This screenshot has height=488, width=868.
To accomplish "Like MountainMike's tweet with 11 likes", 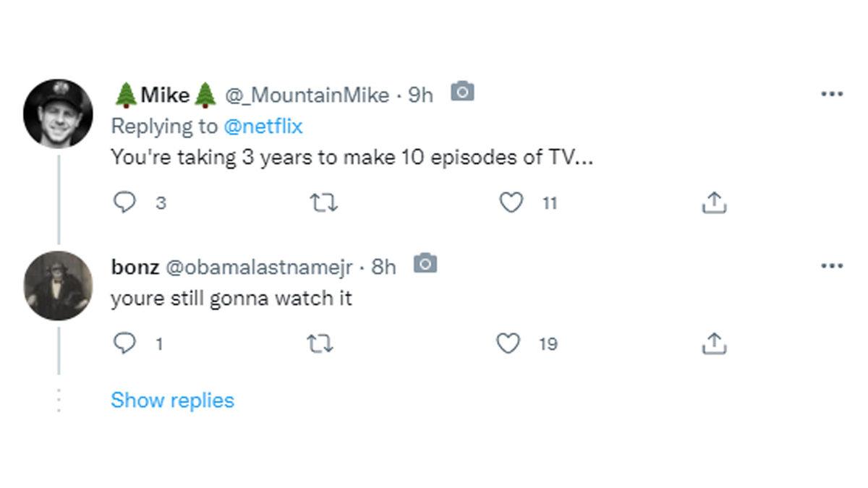I will (x=511, y=203).
